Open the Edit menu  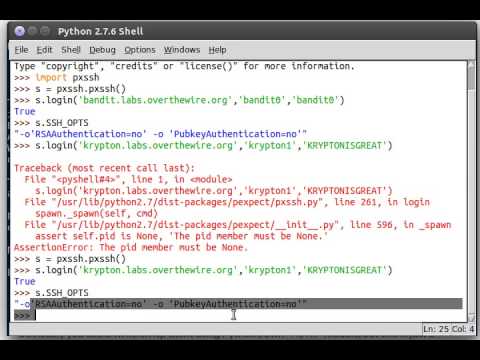click(44, 50)
